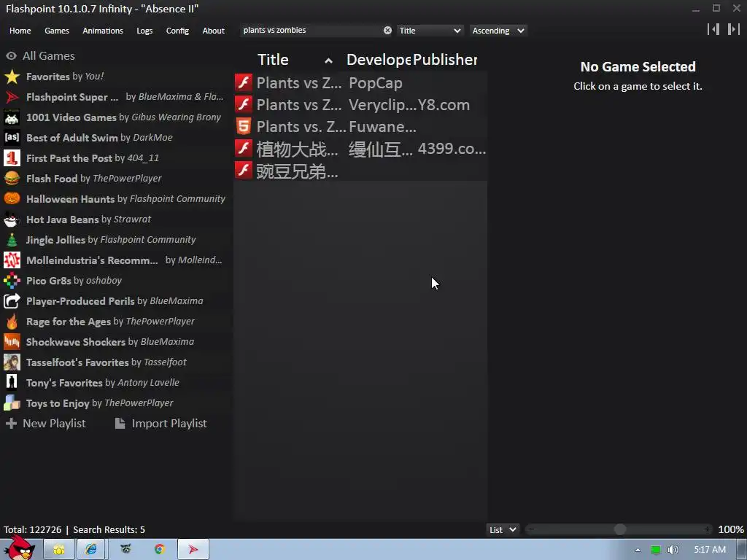Click the yellow flower taskbar icon
The height and width of the screenshot is (560, 747).
click(59, 550)
